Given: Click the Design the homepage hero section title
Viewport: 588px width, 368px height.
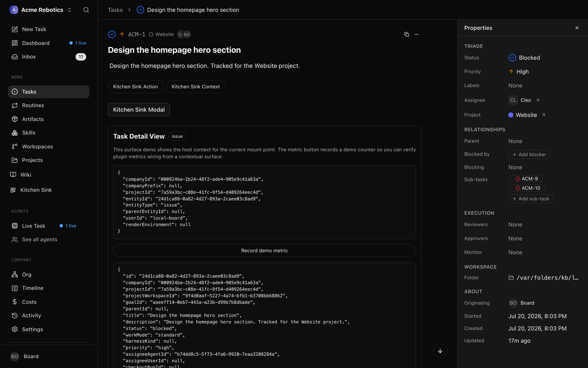Looking at the screenshot, I should [174, 50].
